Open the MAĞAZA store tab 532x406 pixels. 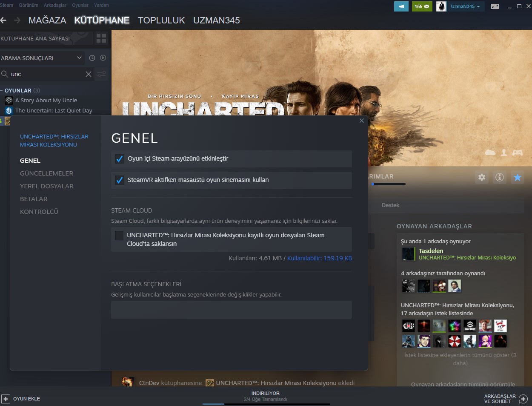pos(47,20)
